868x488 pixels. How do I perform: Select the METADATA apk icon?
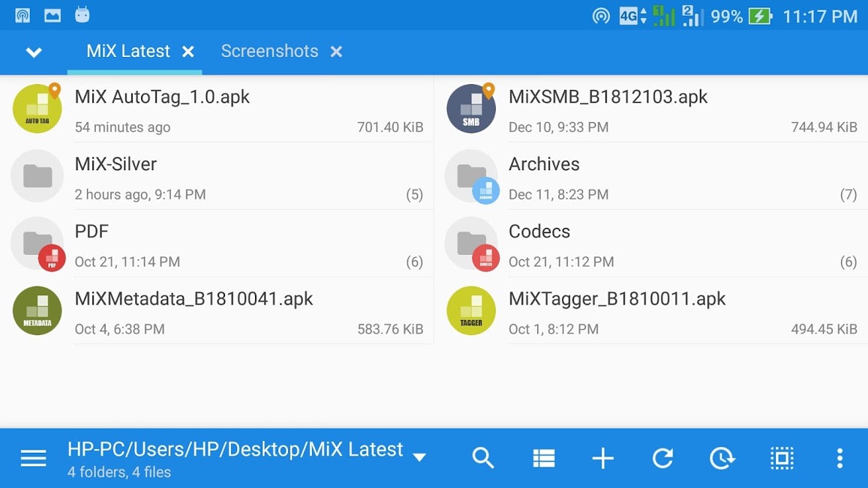click(37, 310)
